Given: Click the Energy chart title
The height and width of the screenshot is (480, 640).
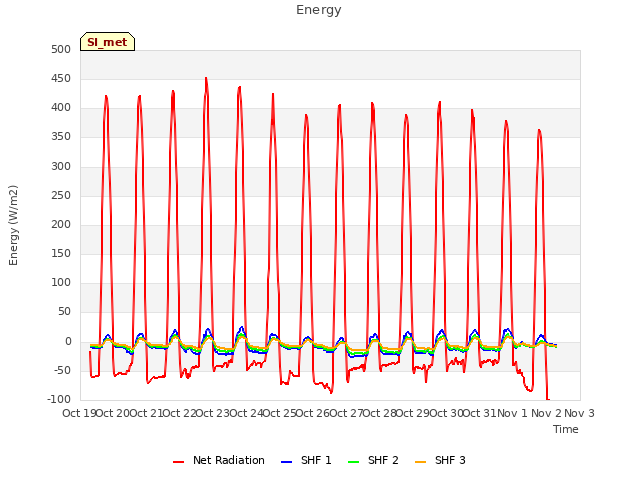Looking at the screenshot, I should [x=318, y=10].
